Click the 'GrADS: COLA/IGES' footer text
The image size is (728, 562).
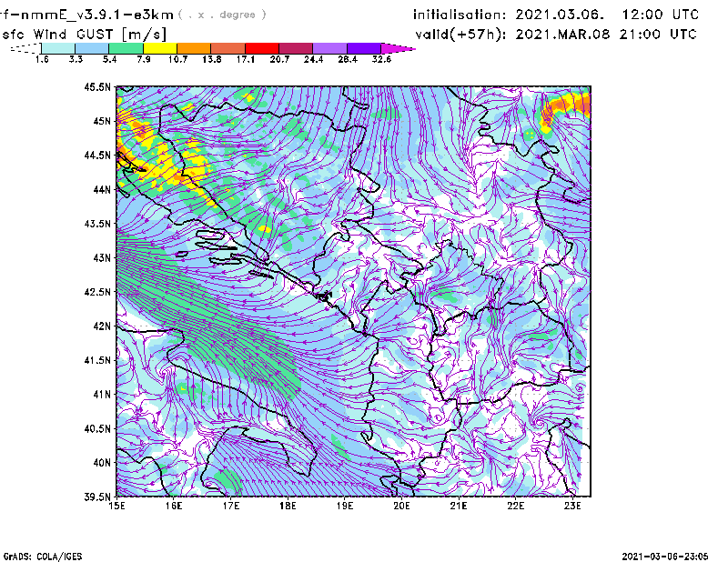pyautogui.click(x=43, y=557)
